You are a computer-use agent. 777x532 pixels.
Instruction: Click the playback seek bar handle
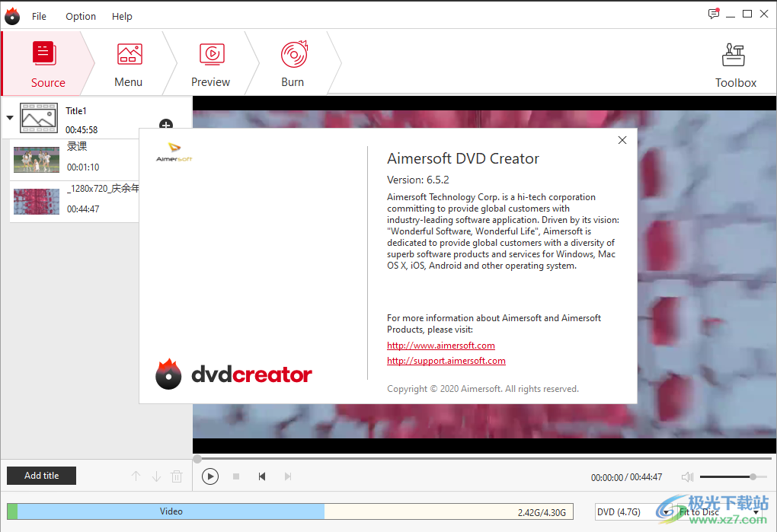[x=197, y=459]
